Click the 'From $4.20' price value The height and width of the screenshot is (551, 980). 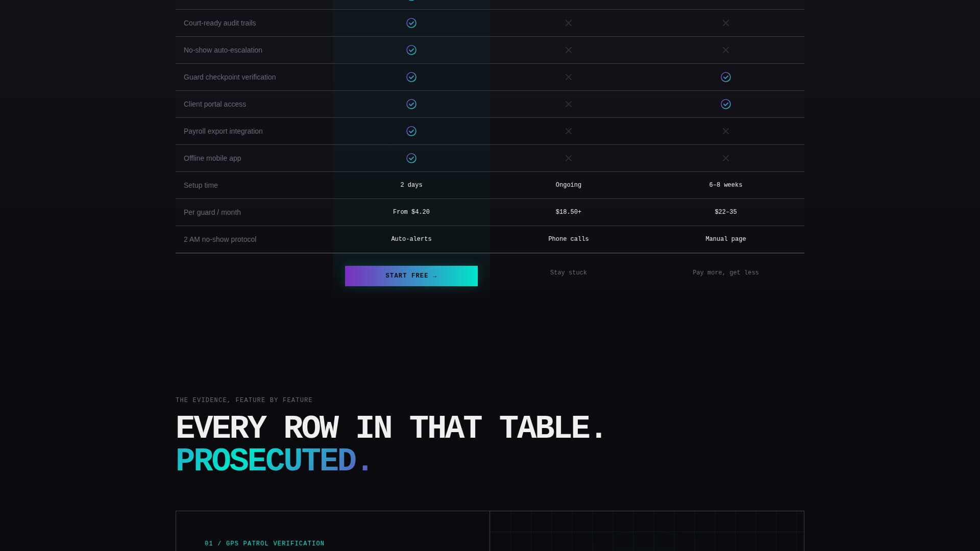click(x=411, y=212)
